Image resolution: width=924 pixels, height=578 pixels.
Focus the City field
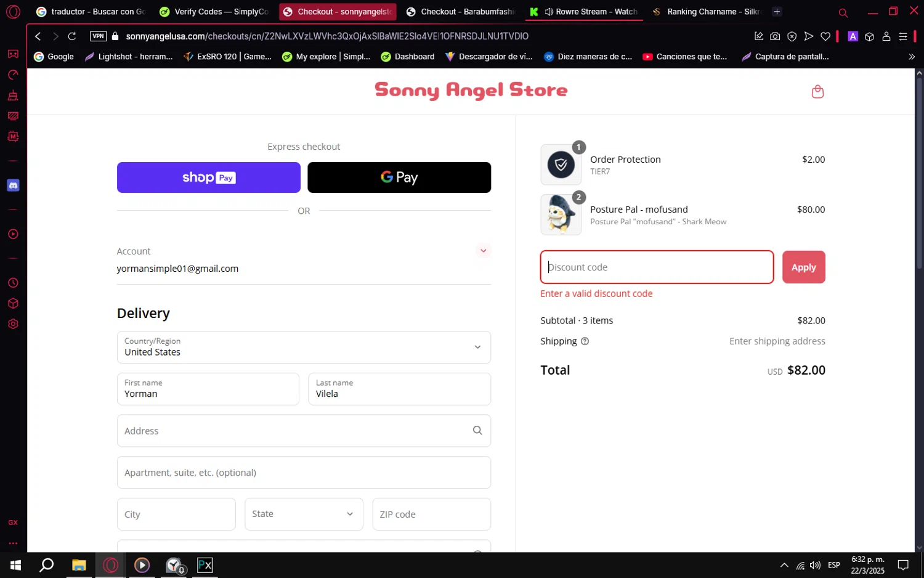(176, 514)
